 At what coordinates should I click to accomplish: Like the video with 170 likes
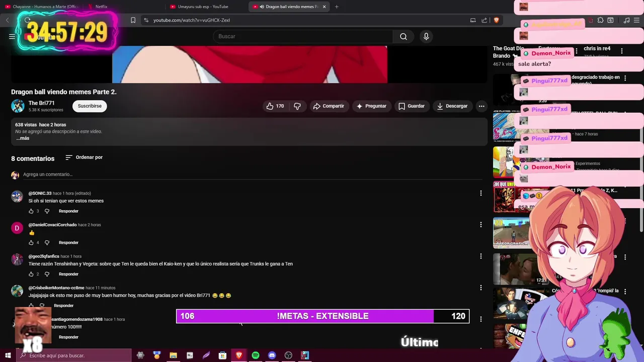(x=275, y=106)
